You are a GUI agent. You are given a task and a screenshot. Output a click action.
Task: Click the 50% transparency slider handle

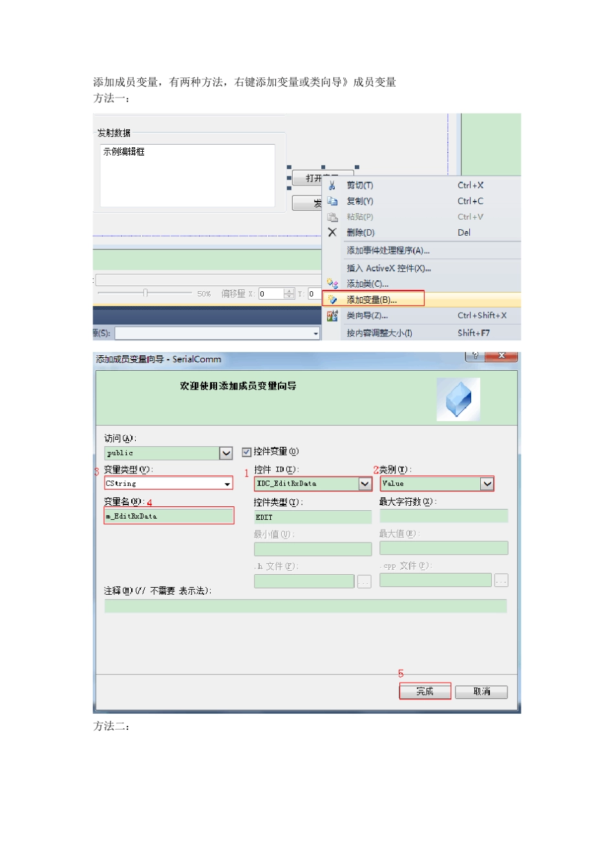click(x=145, y=293)
